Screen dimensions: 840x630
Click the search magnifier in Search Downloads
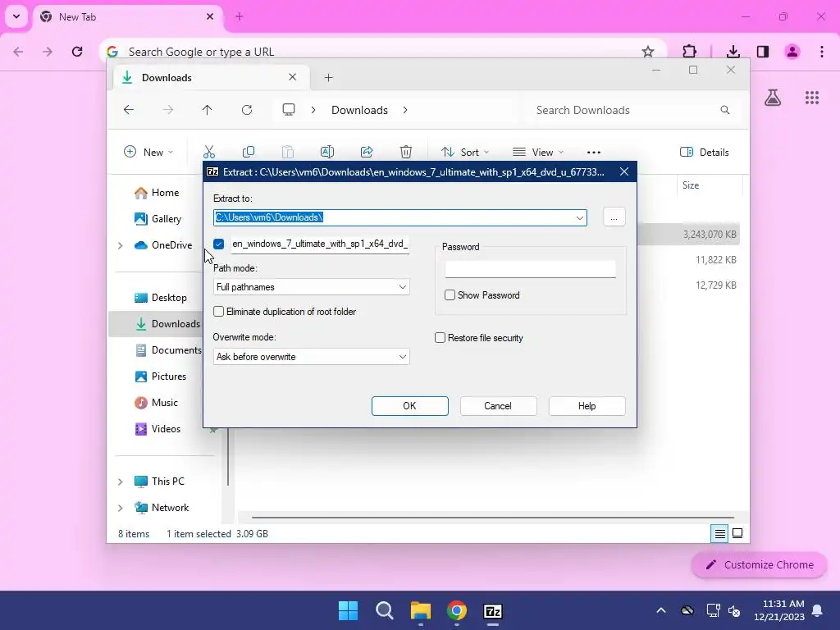(725, 110)
